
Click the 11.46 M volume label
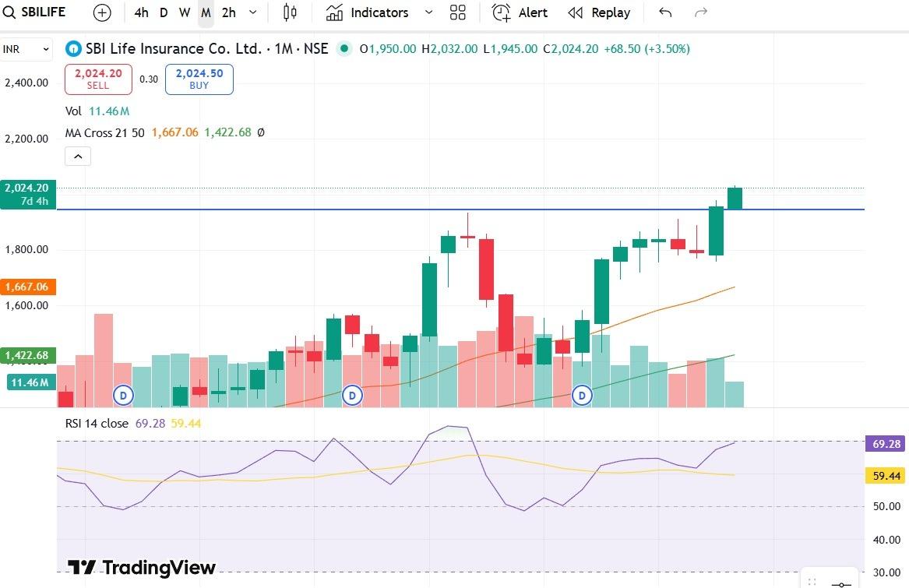31,382
